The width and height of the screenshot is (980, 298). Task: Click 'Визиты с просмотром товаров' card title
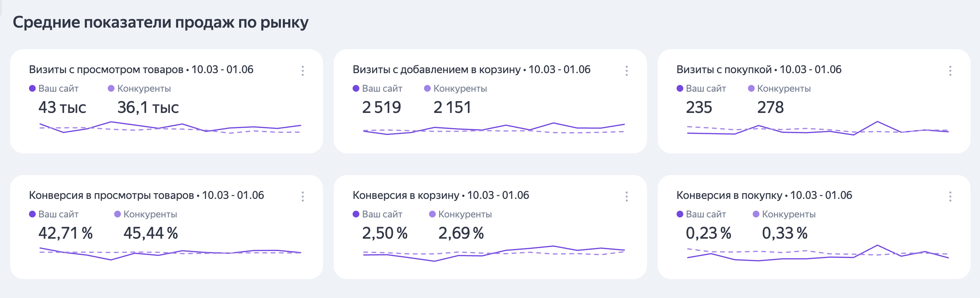(106, 70)
